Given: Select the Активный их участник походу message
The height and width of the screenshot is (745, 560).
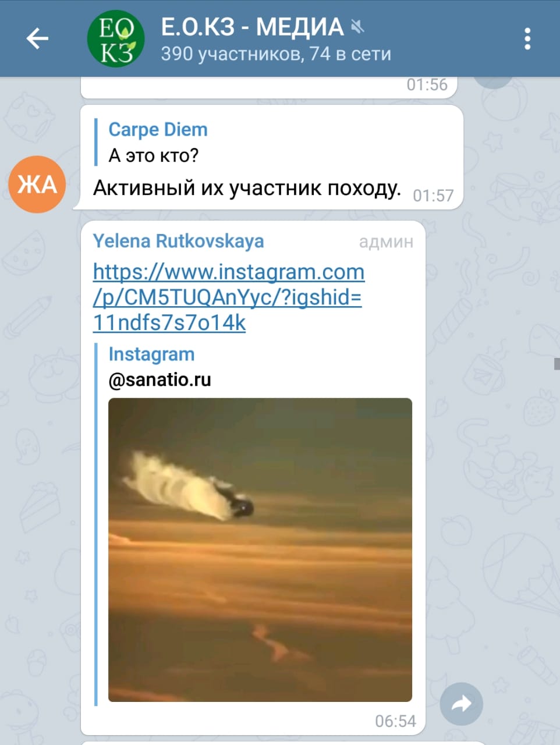Looking at the screenshot, I should pyautogui.click(x=247, y=188).
